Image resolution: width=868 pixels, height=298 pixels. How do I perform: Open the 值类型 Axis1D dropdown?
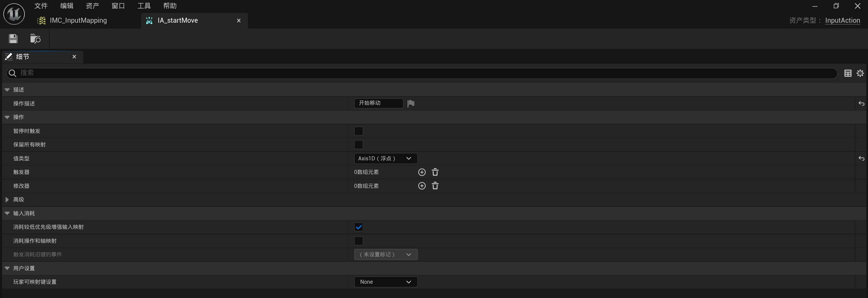385,158
